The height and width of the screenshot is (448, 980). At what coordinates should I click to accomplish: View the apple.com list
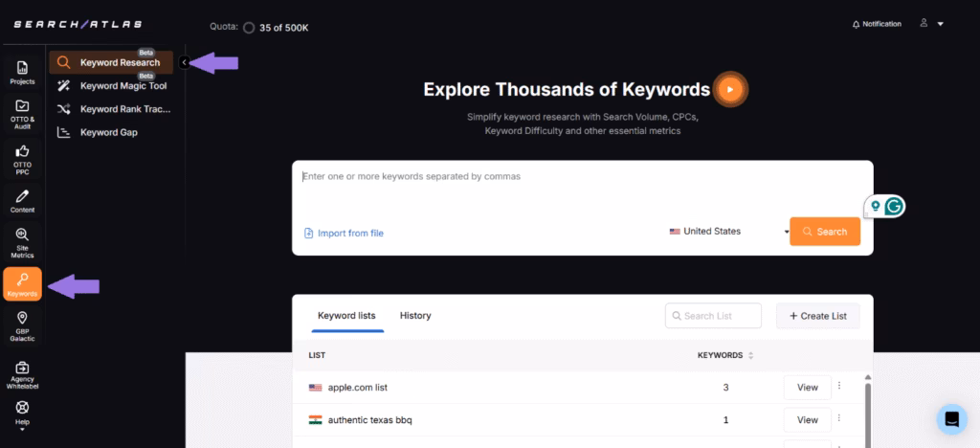[808, 388]
